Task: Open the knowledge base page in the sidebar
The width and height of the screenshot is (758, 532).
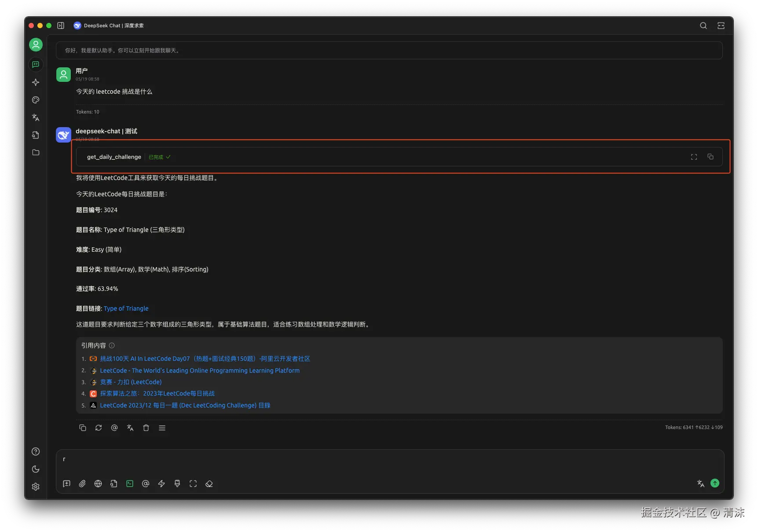Action: tap(36, 135)
